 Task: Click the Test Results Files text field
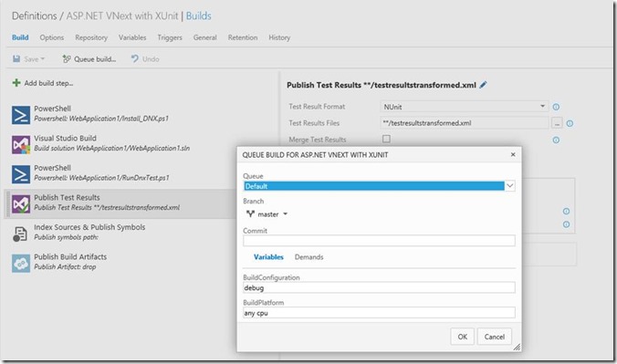tap(465, 123)
